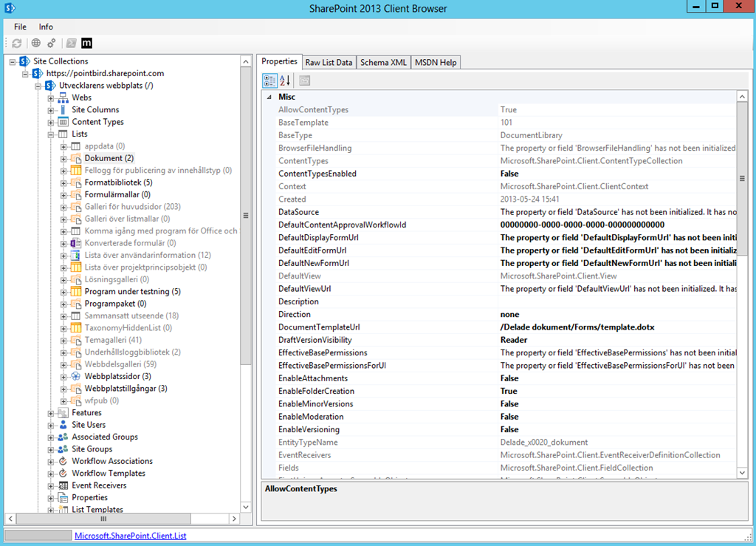Screen dimensions: 756x546
Task: Sort properties alphabetically with A-Z icon
Action: [286, 81]
